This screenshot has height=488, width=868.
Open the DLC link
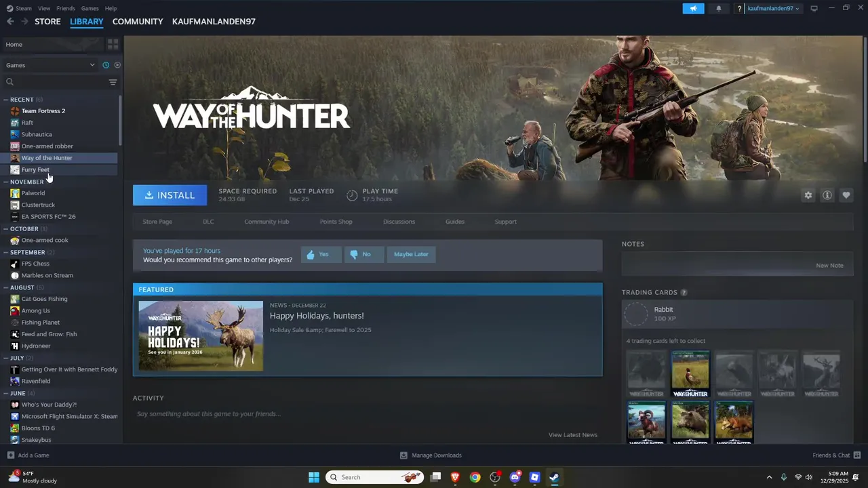(x=208, y=222)
